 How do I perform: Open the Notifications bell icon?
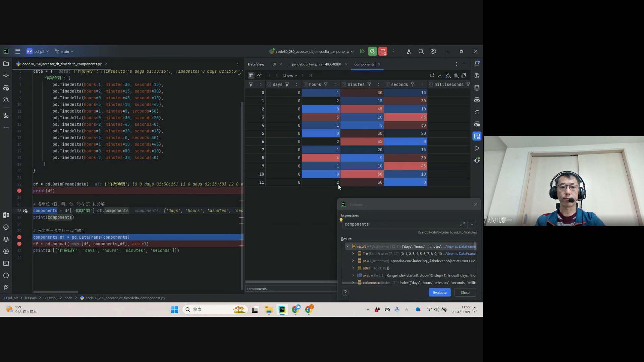tap(477, 64)
